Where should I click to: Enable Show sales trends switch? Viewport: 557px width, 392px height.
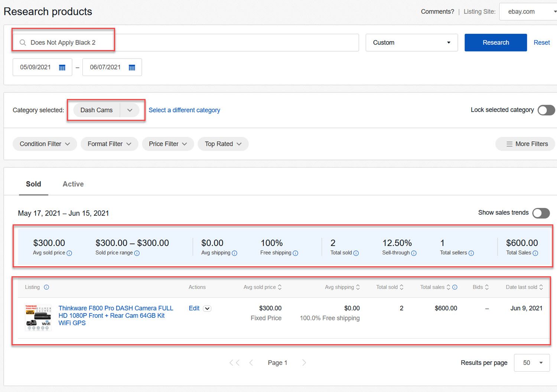(541, 213)
